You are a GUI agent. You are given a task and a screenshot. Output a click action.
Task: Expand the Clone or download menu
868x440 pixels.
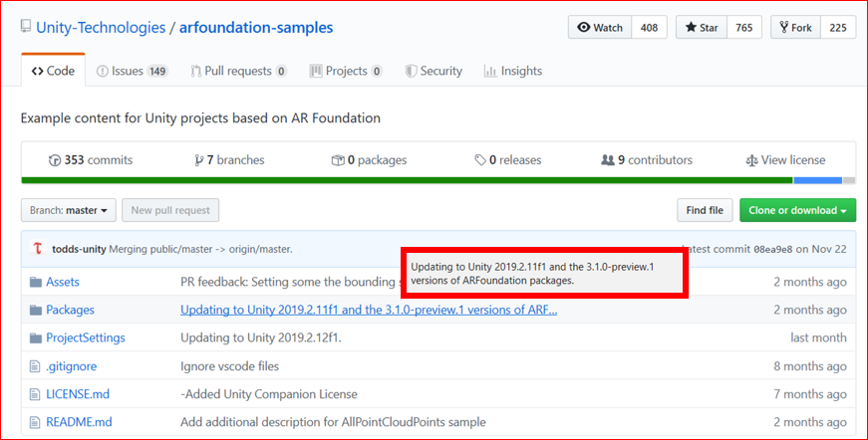click(x=797, y=210)
